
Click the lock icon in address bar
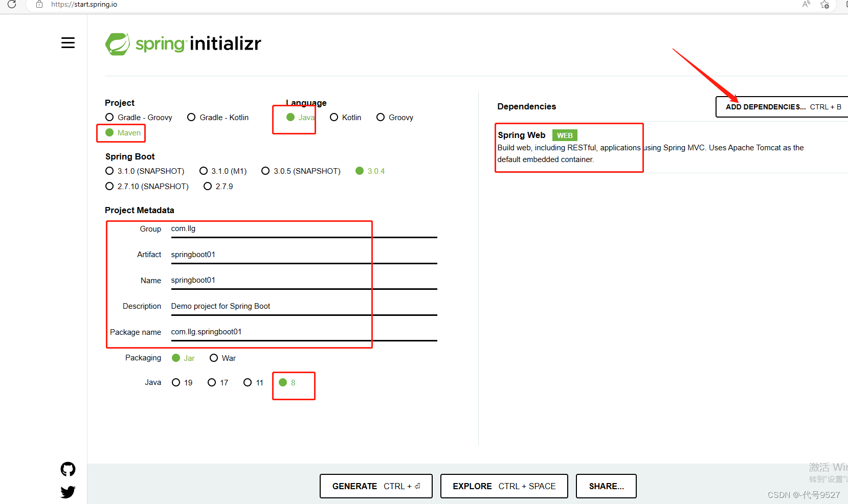click(x=39, y=5)
